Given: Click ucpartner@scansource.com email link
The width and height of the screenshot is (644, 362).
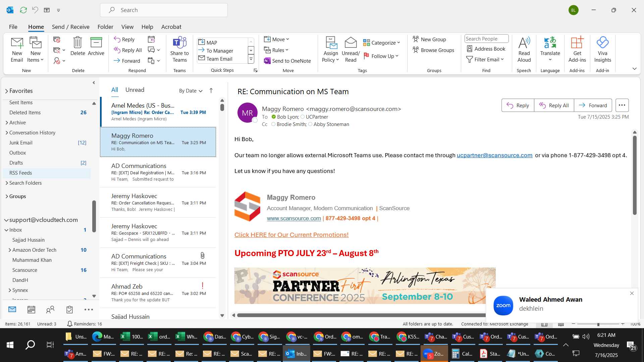Looking at the screenshot, I should (494, 155).
